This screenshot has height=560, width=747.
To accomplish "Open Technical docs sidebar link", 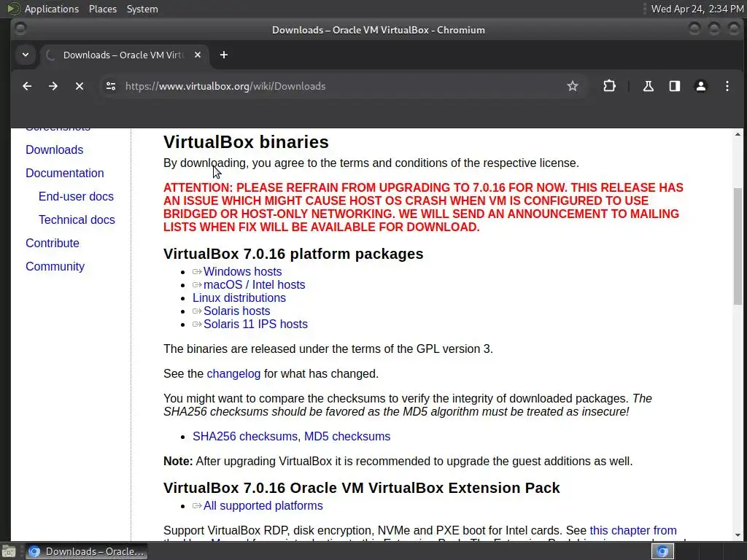I will click(77, 219).
